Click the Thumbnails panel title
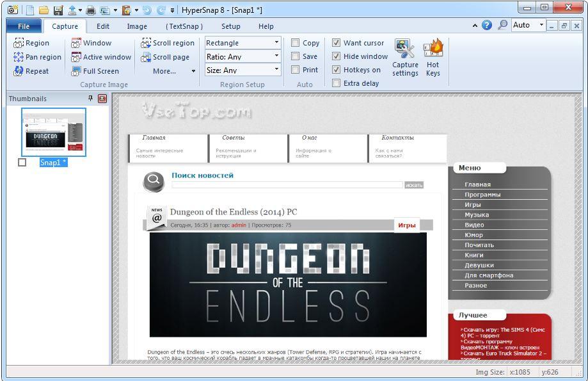The image size is (588, 381). click(x=28, y=99)
